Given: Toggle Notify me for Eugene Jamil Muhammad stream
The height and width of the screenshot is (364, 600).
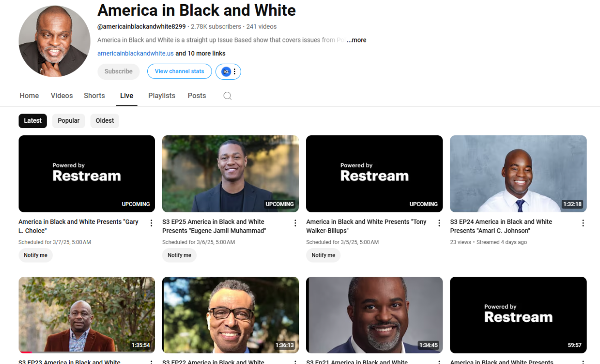Looking at the screenshot, I should tap(179, 255).
